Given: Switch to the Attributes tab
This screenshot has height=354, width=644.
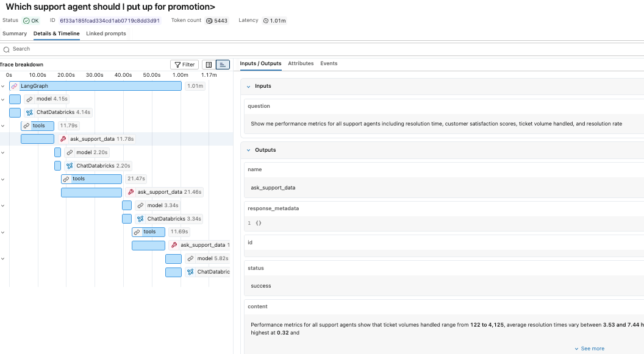Looking at the screenshot, I should pos(301,63).
